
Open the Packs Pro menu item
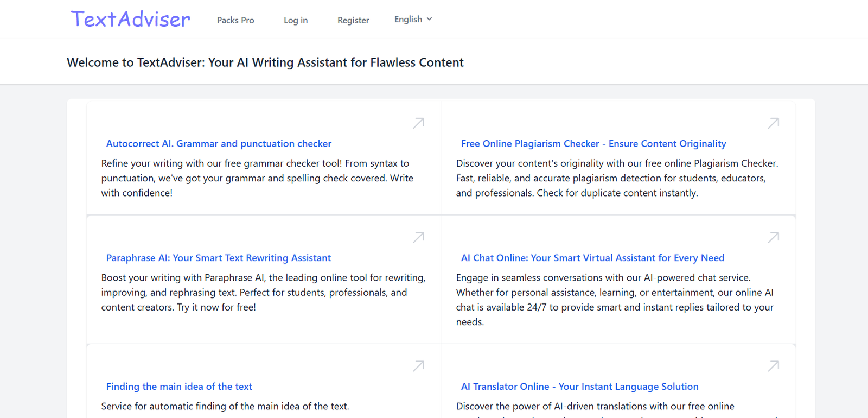click(235, 20)
